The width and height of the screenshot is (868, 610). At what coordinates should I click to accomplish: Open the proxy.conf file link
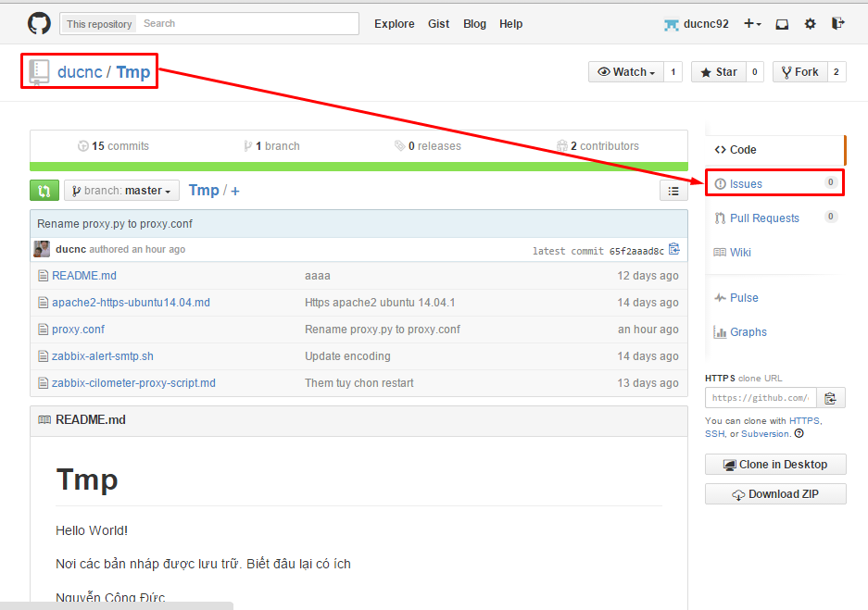(78, 330)
